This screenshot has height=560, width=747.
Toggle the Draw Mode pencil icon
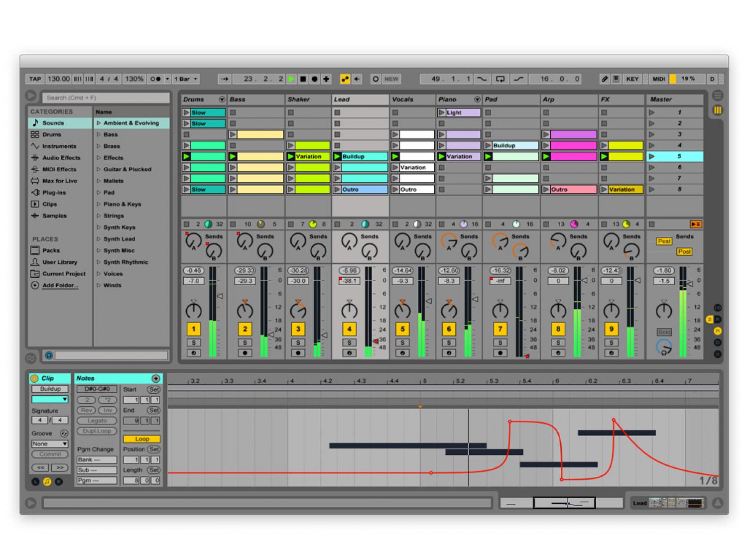click(605, 79)
